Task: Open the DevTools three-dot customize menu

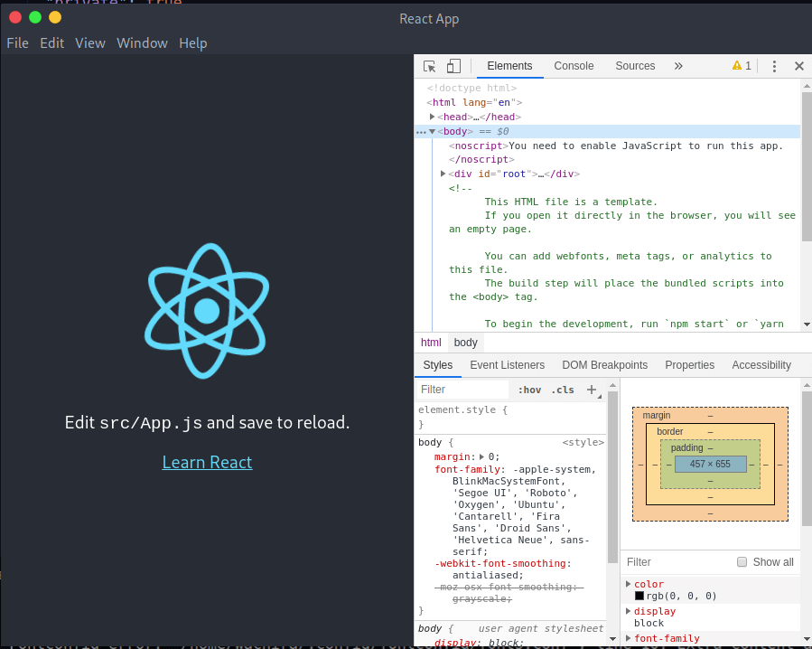Action: 774,66
